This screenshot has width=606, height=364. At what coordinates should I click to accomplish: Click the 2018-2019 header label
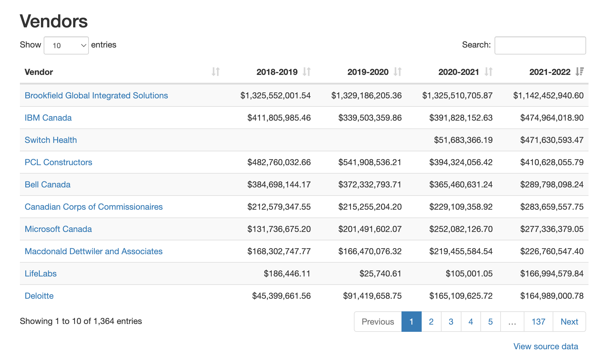(277, 72)
